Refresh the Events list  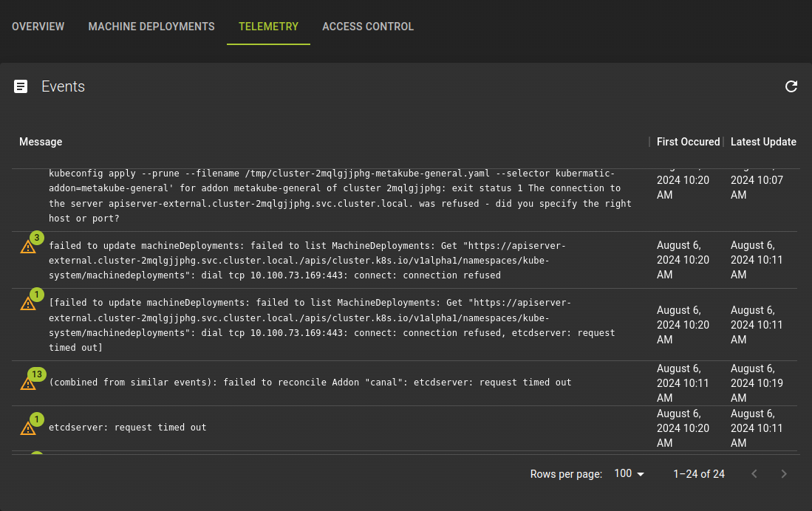(791, 86)
